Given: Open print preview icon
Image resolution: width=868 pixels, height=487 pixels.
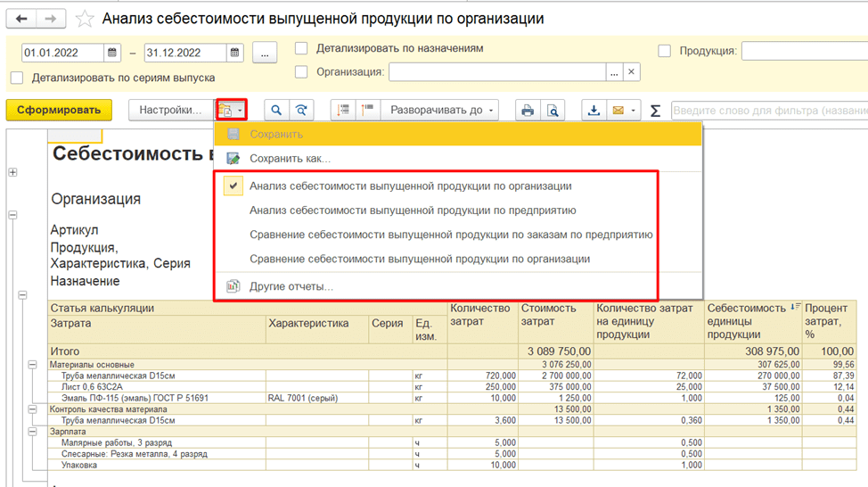Looking at the screenshot, I should (553, 110).
